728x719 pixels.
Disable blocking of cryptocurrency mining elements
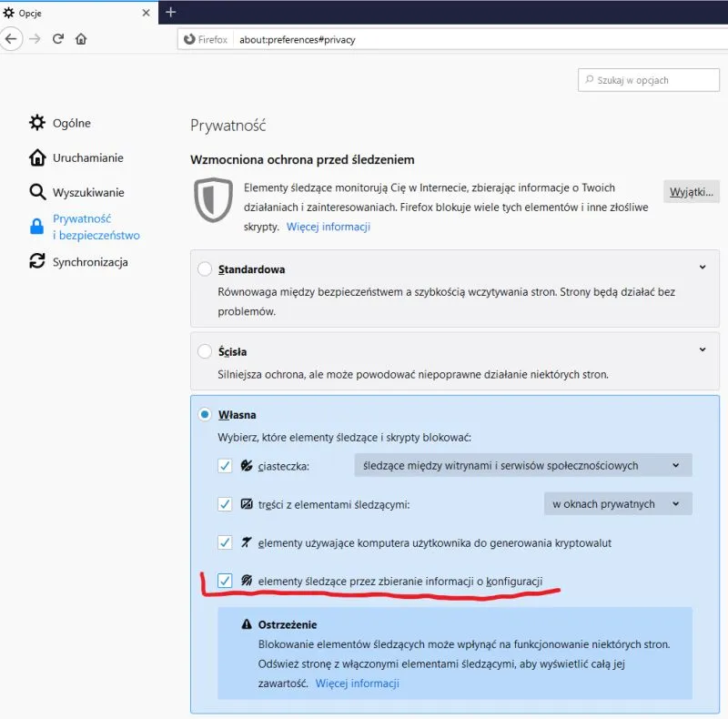(224, 542)
